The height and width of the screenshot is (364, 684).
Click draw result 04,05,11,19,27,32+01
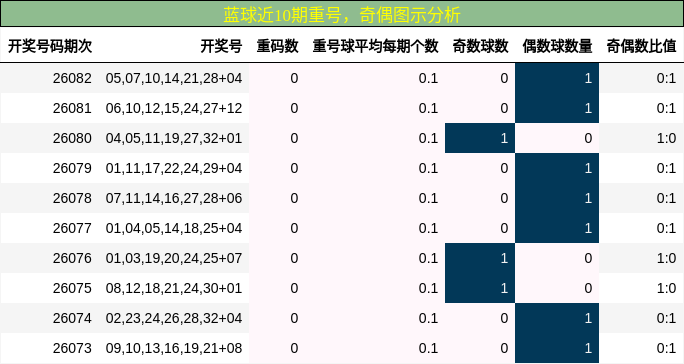coord(174,138)
